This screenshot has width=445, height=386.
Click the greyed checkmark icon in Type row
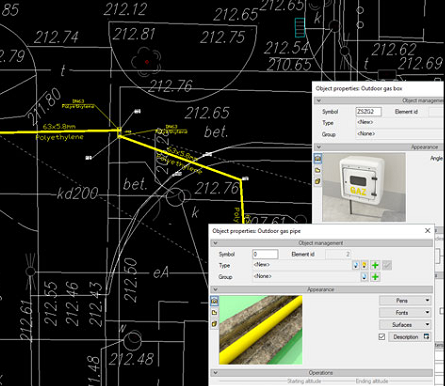[x=387, y=265]
